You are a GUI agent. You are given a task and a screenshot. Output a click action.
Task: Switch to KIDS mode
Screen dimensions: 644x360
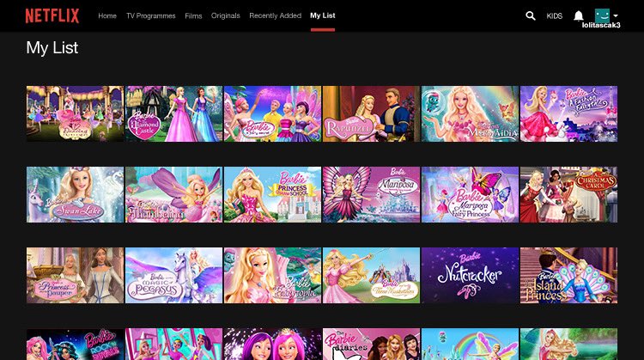(554, 16)
